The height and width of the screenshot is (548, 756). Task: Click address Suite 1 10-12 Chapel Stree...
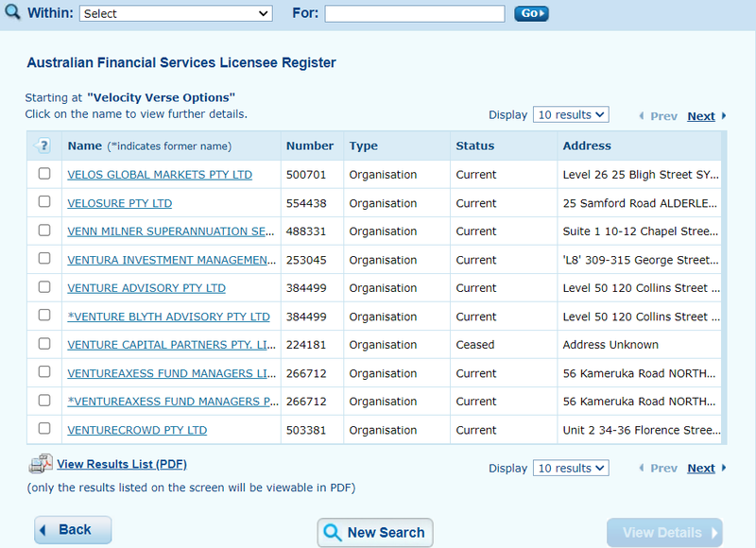click(x=641, y=231)
